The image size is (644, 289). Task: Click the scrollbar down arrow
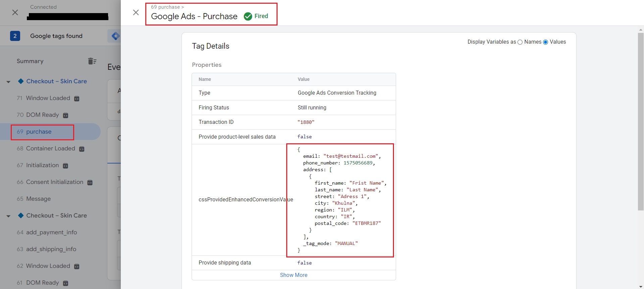pos(641,286)
